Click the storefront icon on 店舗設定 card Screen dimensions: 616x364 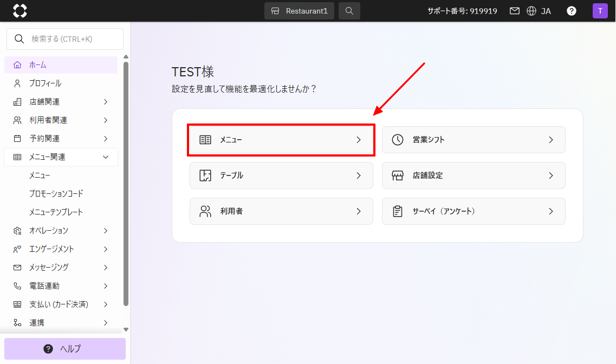[x=398, y=175]
